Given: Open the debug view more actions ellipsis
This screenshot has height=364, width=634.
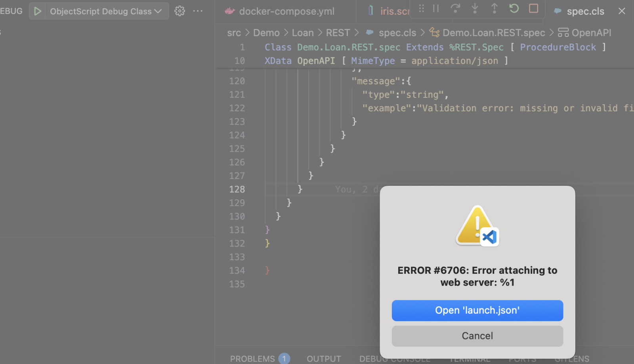Looking at the screenshot, I should (198, 11).
